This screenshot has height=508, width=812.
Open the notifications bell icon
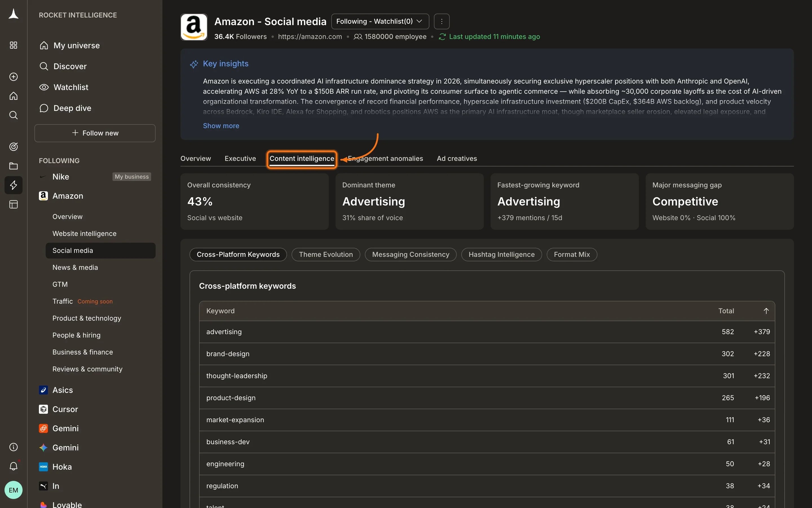tap(14, 466)
